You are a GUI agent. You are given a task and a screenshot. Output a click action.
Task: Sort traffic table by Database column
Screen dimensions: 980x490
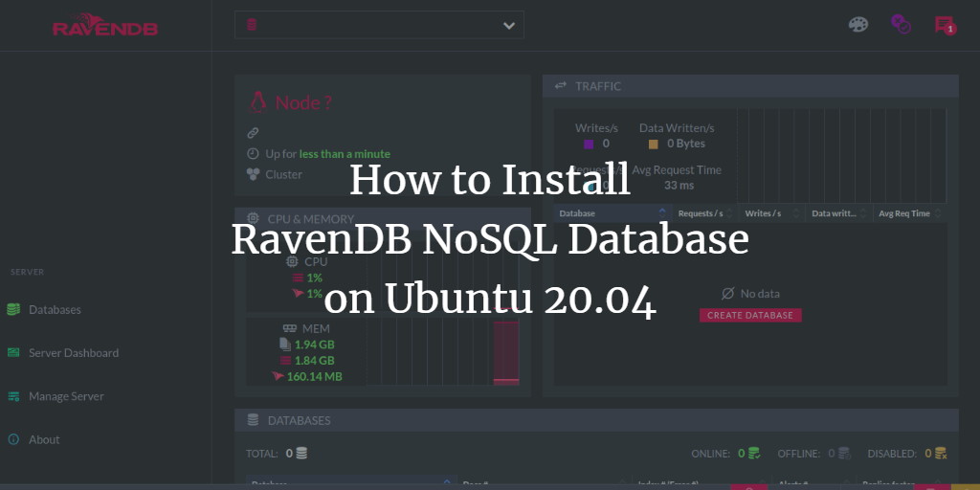click(x=612, y=213)
